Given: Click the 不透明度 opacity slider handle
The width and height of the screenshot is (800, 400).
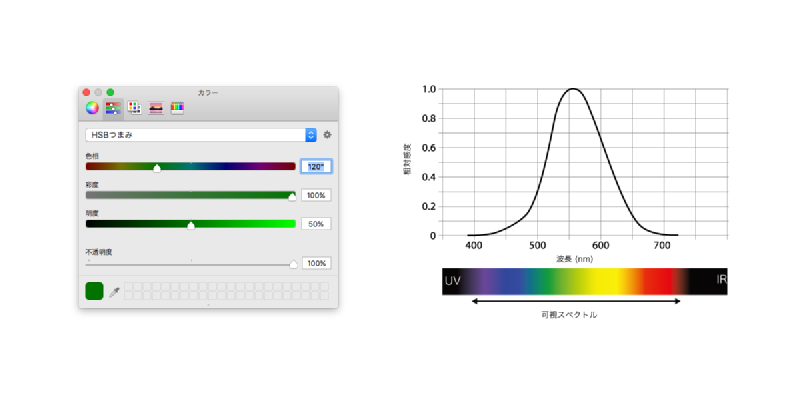Looking at the screenshot, I should click(x=293, y=264).
